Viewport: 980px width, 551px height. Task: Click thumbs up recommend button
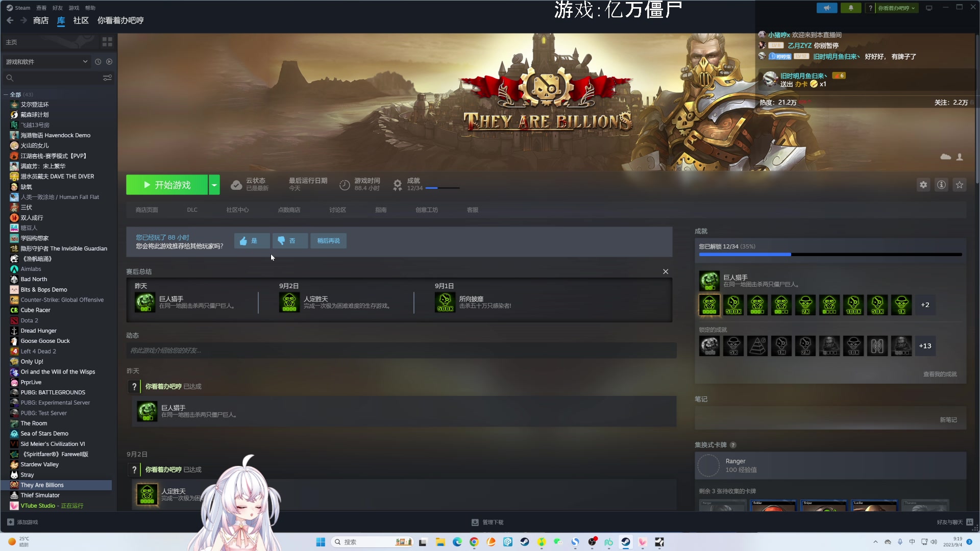coord(252,241)
